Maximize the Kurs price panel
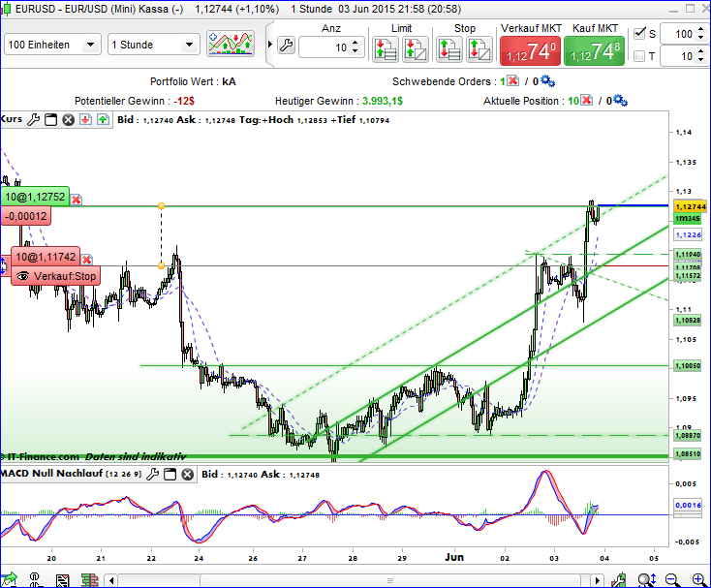The image size is (711, 588). coord(50,120)
